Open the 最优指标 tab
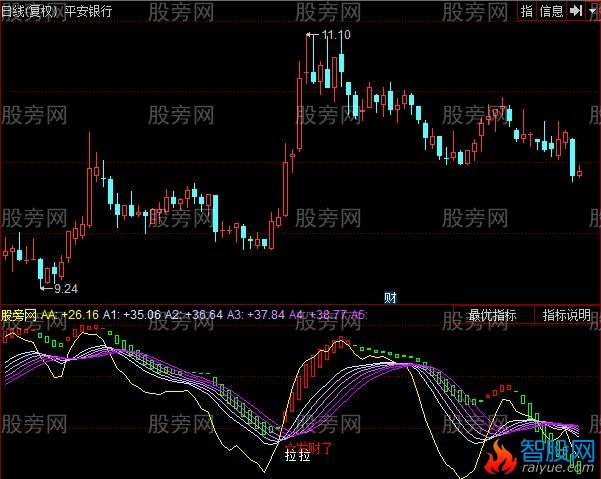This screenshot has height=479, width=601. (x=492, y=315)
